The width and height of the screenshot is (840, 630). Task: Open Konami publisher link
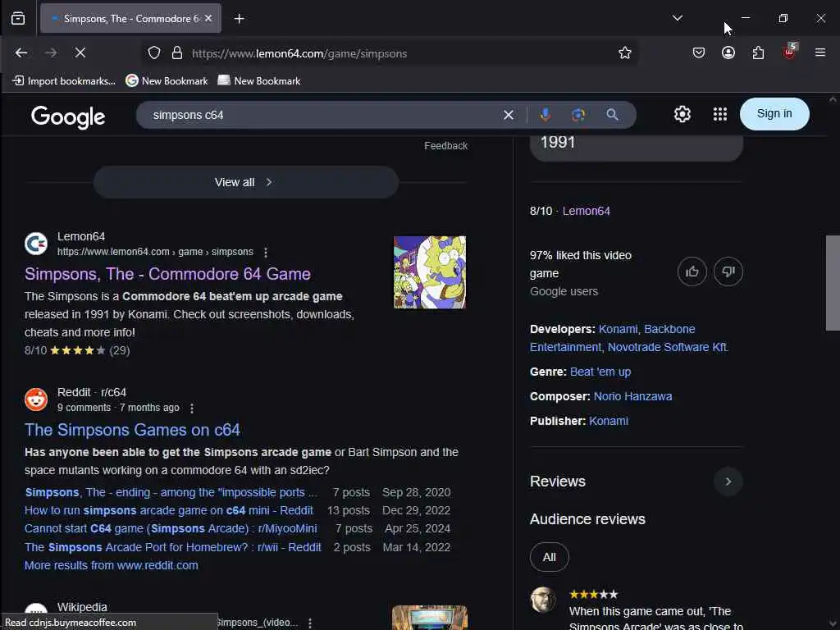pos(609,421)
